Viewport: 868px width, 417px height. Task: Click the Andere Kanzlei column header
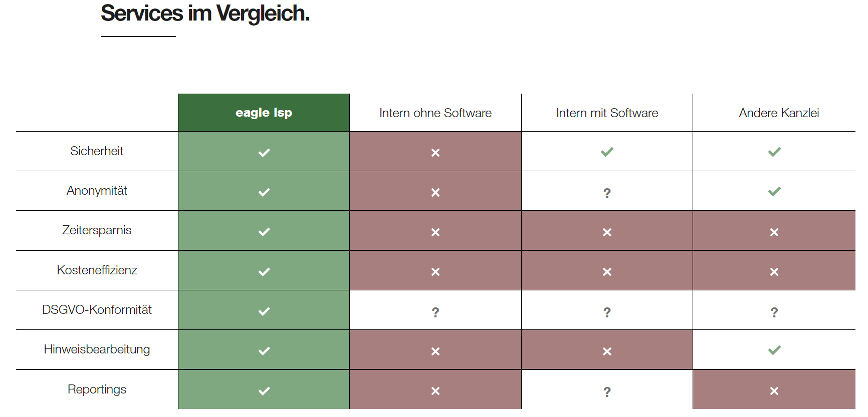[x=779, y=113]
